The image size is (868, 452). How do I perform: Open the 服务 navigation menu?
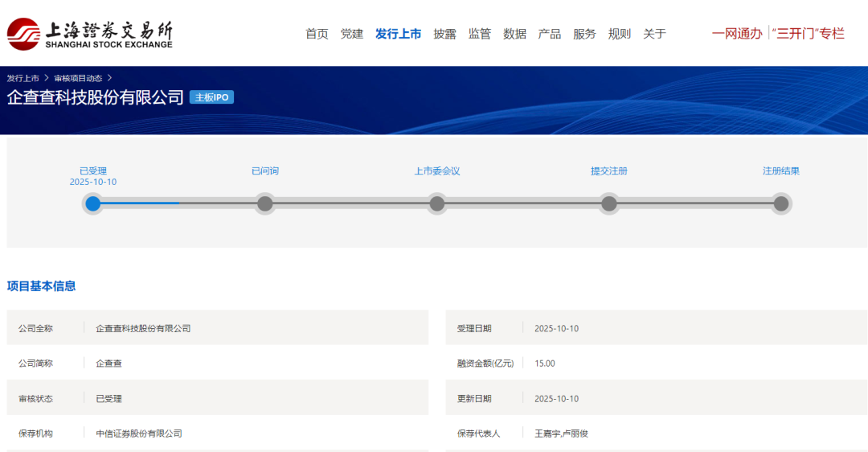pos(584,34)
